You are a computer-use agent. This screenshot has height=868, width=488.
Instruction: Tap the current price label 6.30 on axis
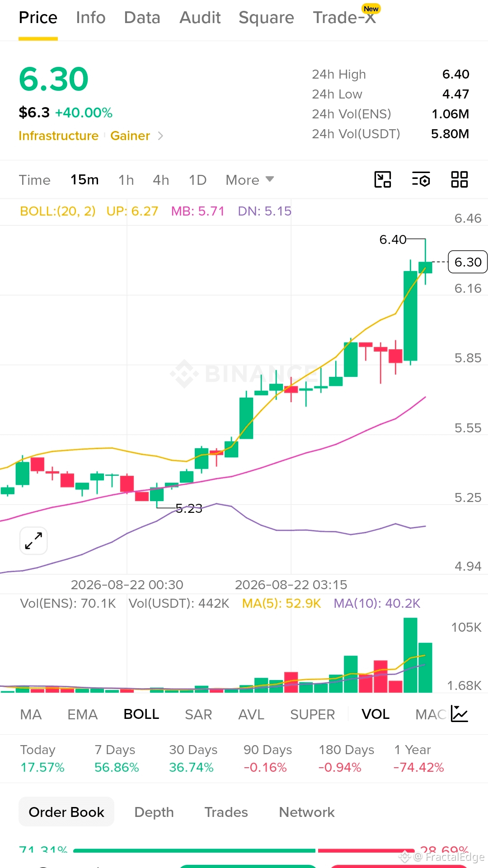[468, 262]
